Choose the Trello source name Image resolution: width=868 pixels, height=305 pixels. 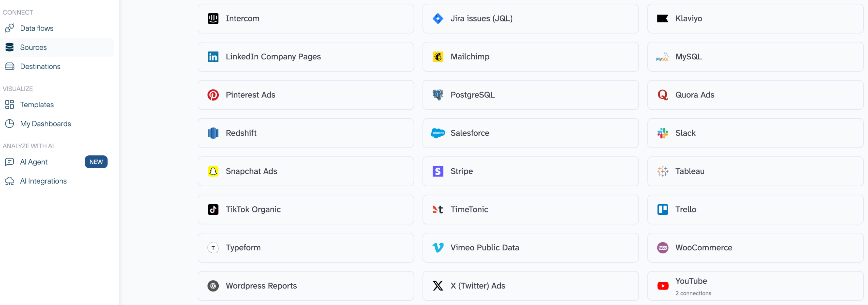(x=686, y=209)
